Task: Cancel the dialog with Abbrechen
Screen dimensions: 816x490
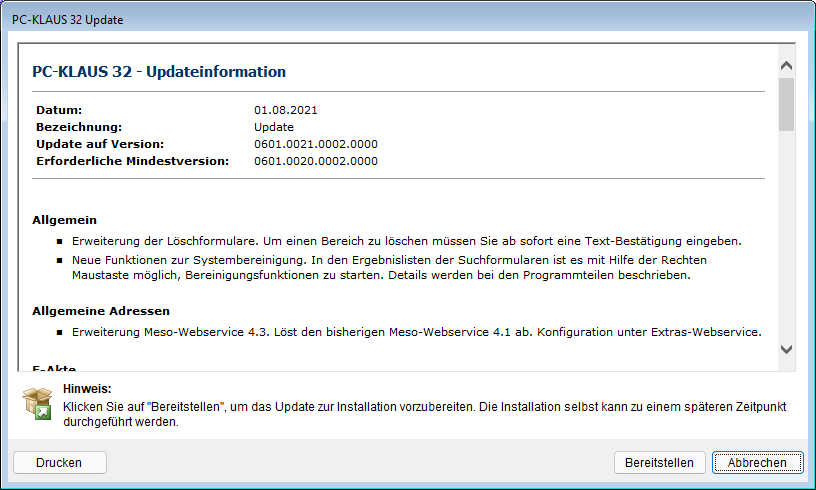Action: [757, 463]
